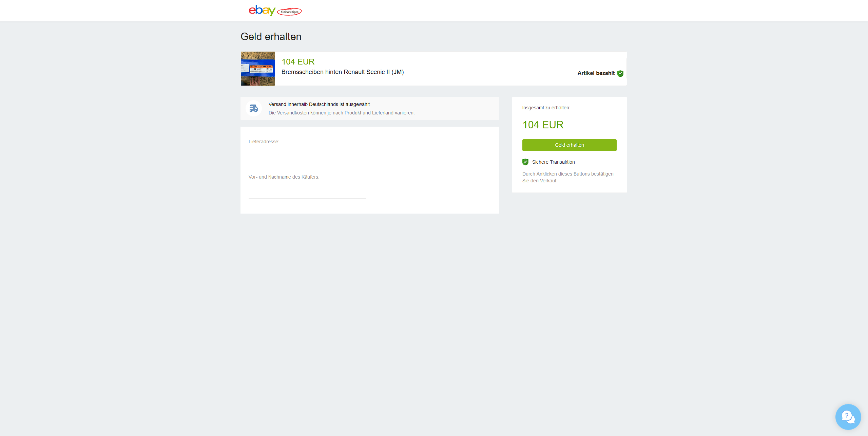The image size is (868, 436).
Task: Open the help chat bubble icon
Action: pos(848,417)
